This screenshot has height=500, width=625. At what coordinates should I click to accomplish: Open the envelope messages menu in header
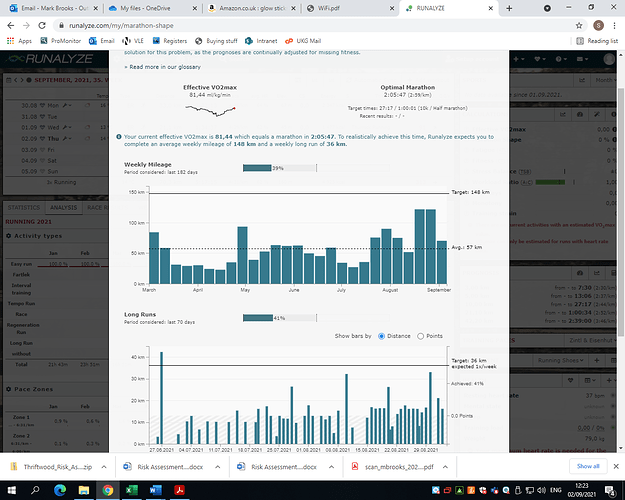coord(582,59)
